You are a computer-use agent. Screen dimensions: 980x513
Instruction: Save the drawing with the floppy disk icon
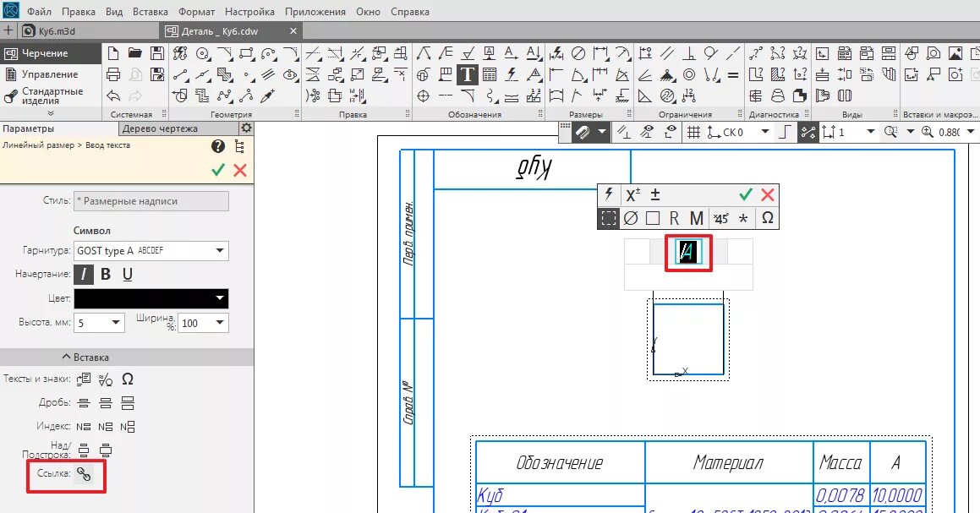click(x=157, y=53)
